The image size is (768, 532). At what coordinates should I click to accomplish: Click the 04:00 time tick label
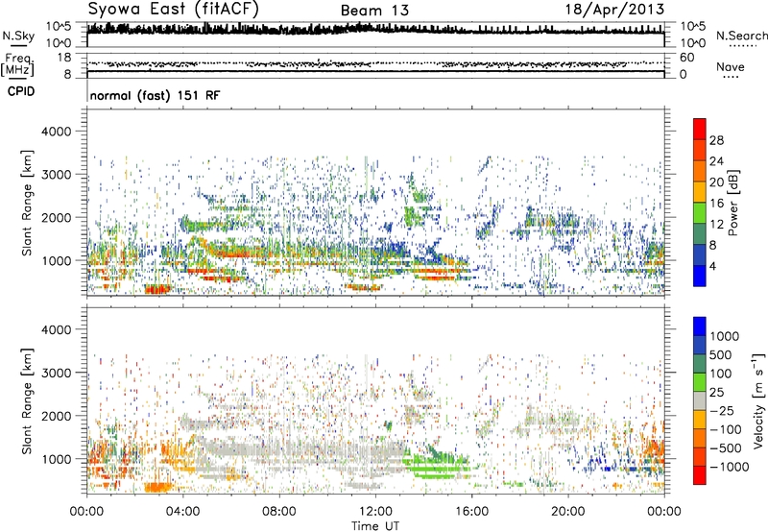point(182,512)
